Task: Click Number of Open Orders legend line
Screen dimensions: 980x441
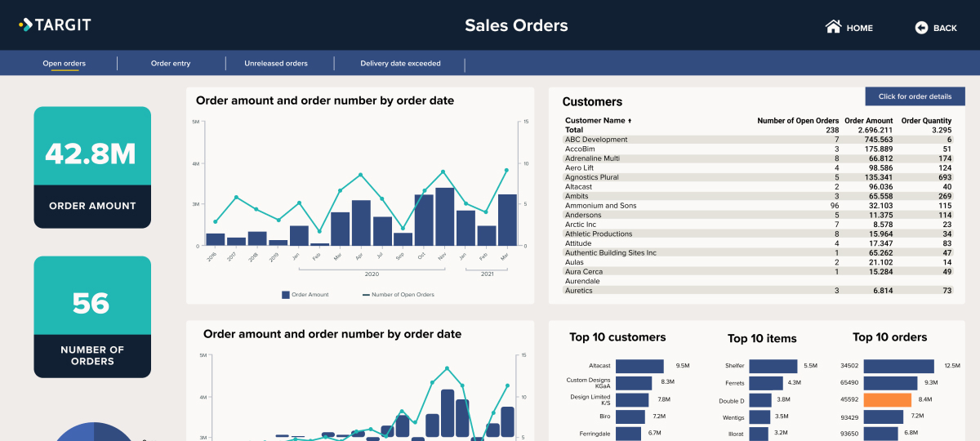Action: (367, 295)
